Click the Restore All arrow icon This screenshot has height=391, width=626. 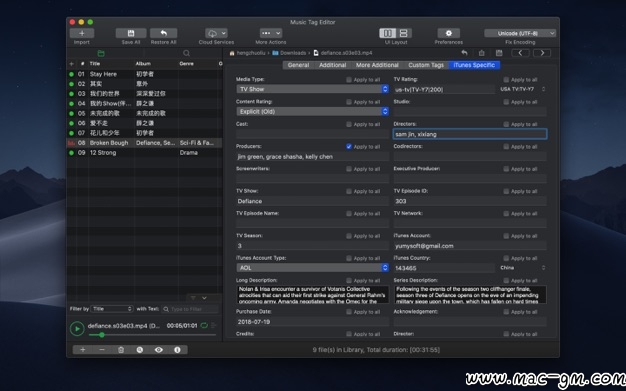(x=164, y=33)
